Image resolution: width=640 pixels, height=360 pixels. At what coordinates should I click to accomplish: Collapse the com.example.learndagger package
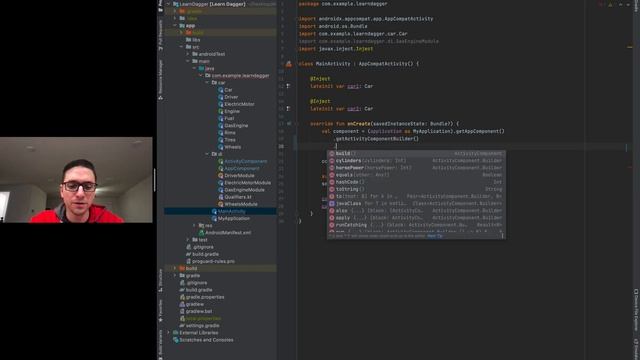(x=201, y=76)
